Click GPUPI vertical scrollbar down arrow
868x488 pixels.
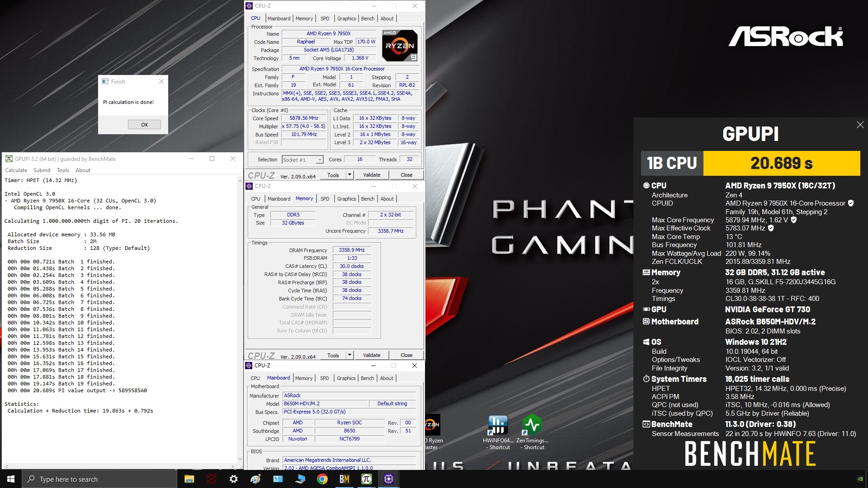click(x=240, y=459)
